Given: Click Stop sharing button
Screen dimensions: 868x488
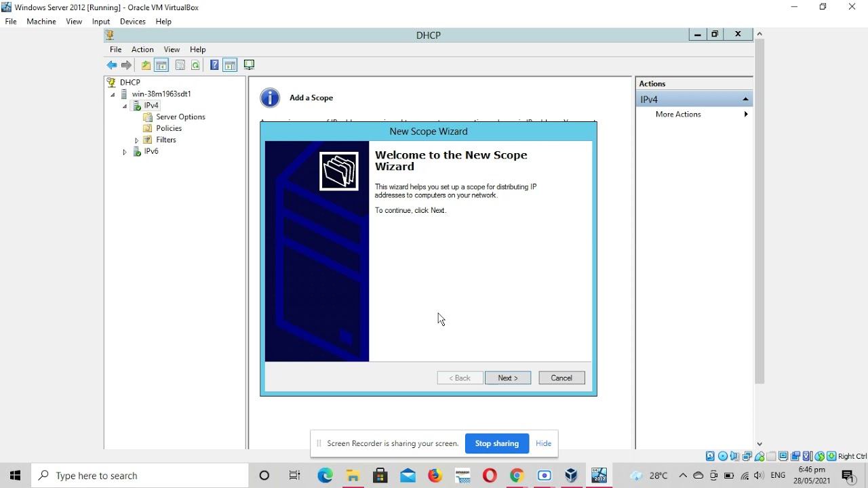Looking at the screenshot, I should (x=497, y=443).
